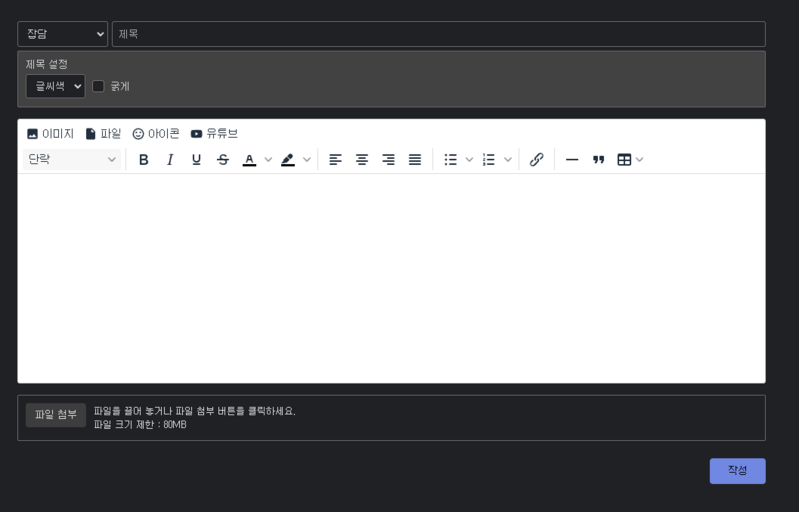Insert numbered list

(x=489, y=160)
